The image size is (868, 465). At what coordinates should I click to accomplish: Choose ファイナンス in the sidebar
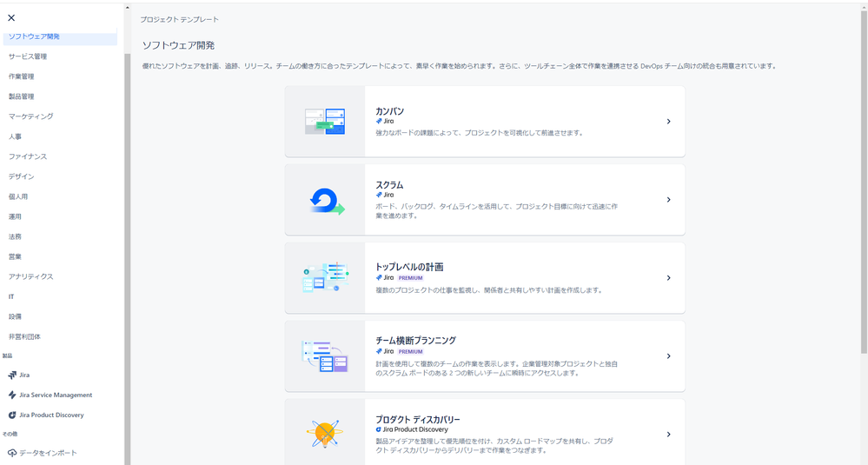click(28, 156)
